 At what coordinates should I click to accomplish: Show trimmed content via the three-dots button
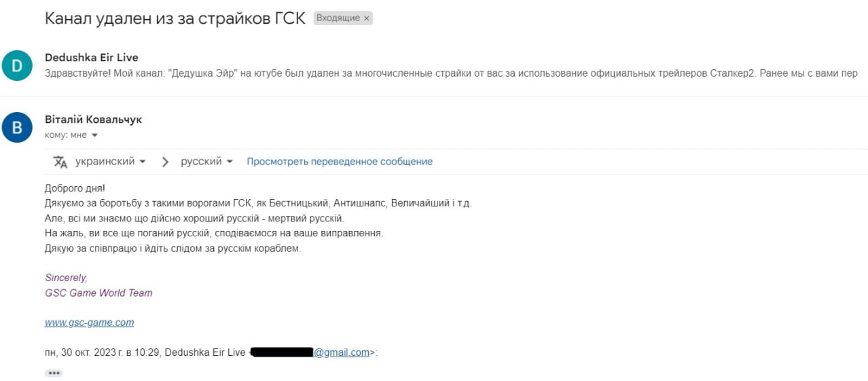point(54,373)
